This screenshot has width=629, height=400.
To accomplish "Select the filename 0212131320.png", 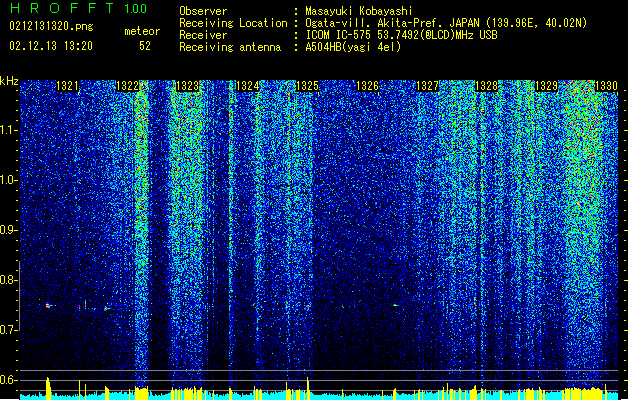I will 51,26.
